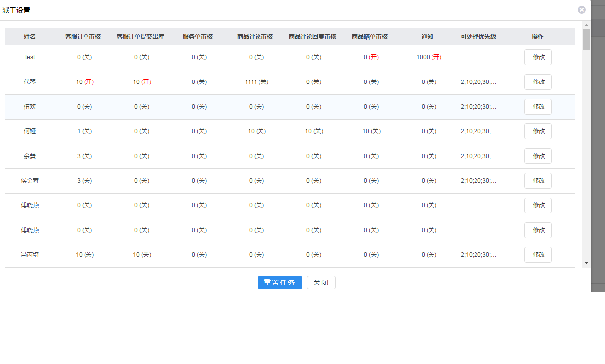Screen dimensions: 605x364
Task: Click the 姓名 column header
Action: (x=30, y=37)
